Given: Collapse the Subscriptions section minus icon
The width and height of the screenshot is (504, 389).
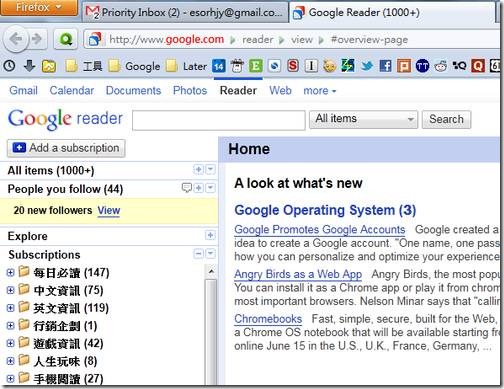Looking at the screenshot, I should pos(198,254).
